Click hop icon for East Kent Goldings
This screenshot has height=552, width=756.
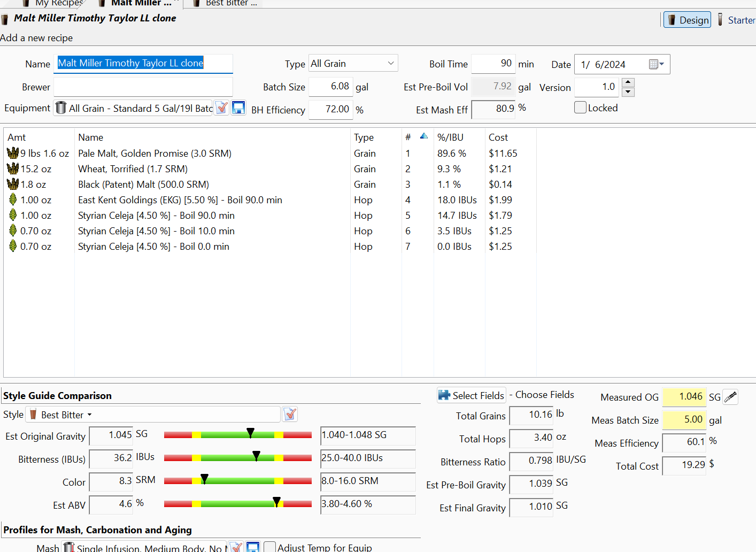[x=13, y=200]
